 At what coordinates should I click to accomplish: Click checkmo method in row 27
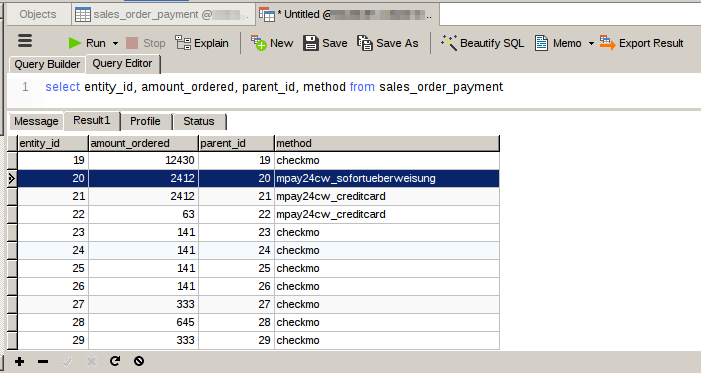(387, 305)
